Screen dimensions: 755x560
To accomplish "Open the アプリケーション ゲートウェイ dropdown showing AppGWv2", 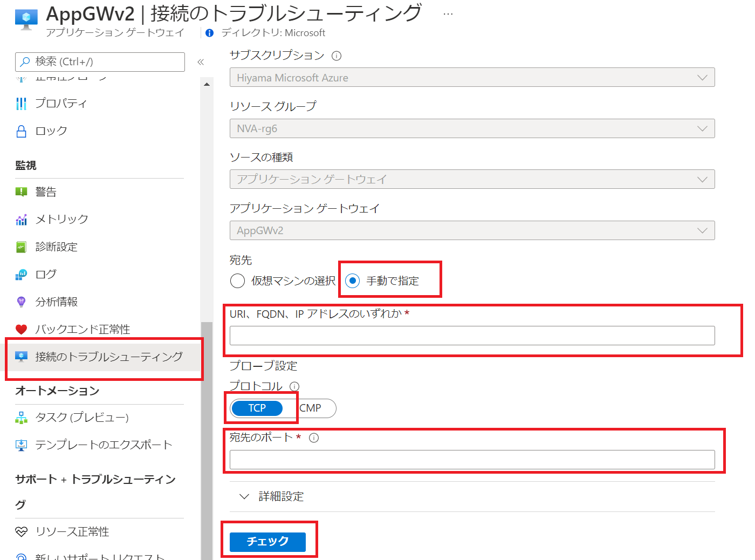I will (472, 230).
